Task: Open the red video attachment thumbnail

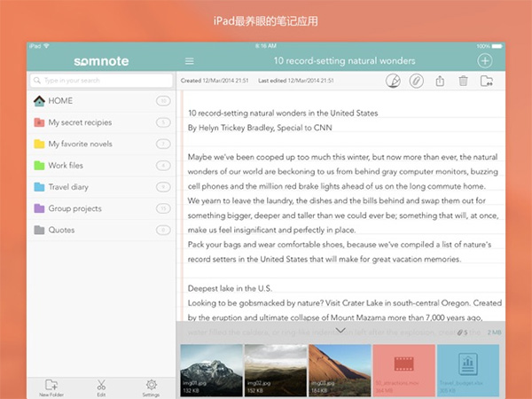Action: tap(403, 370)
